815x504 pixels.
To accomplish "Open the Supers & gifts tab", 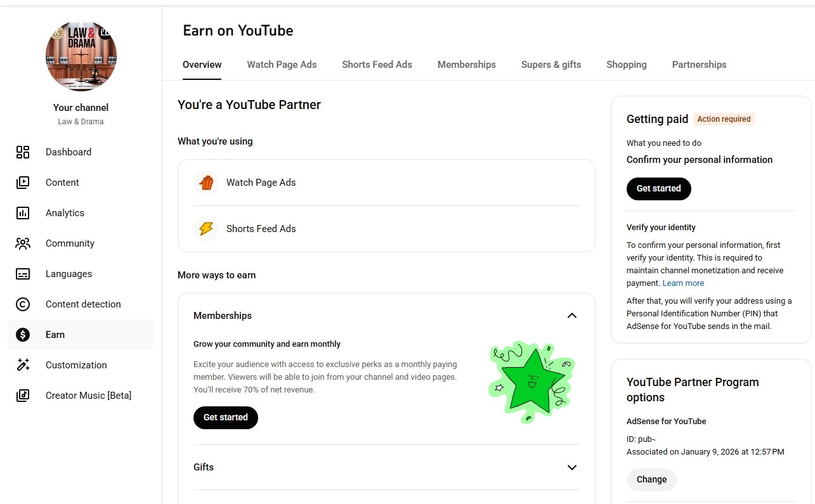I will point(551,65).
